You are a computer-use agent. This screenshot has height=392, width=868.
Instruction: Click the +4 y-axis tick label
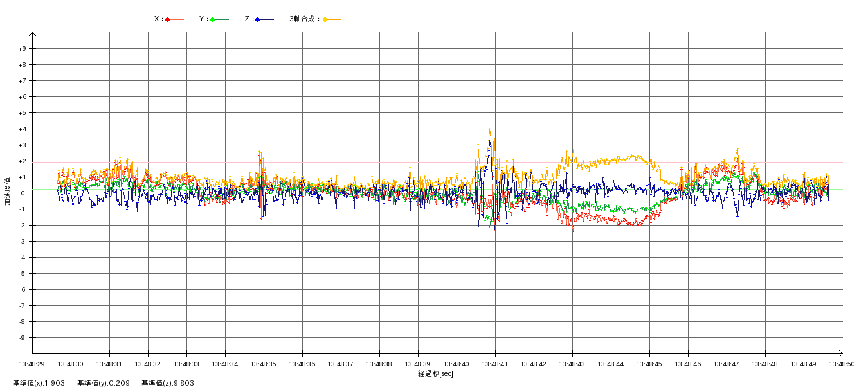tap(22, 129)
